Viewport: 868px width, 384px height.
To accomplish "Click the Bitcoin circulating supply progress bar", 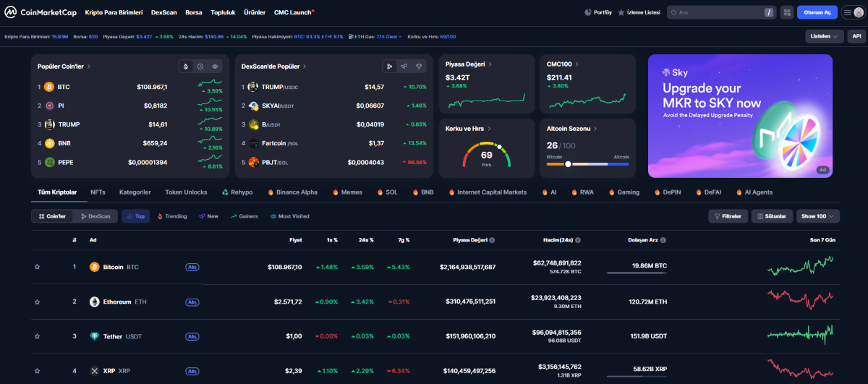I will coord(637,273).
